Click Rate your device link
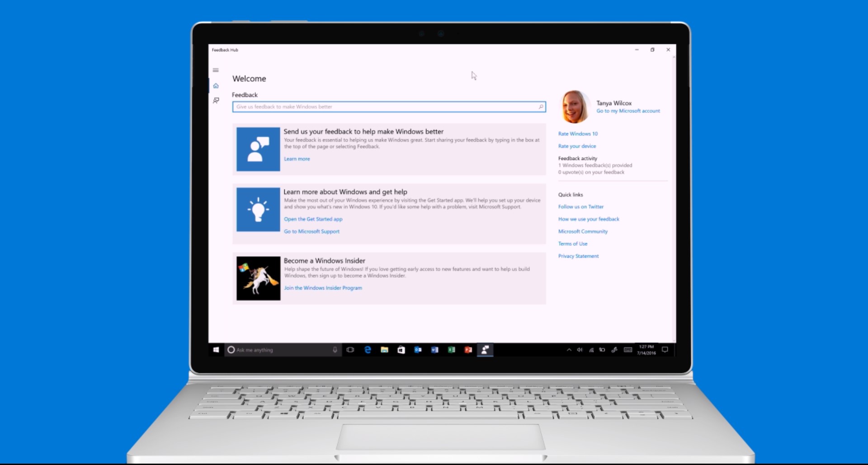The width and height of the screenshot is (868, 465). pyautogui.click(x=577, y=146)
